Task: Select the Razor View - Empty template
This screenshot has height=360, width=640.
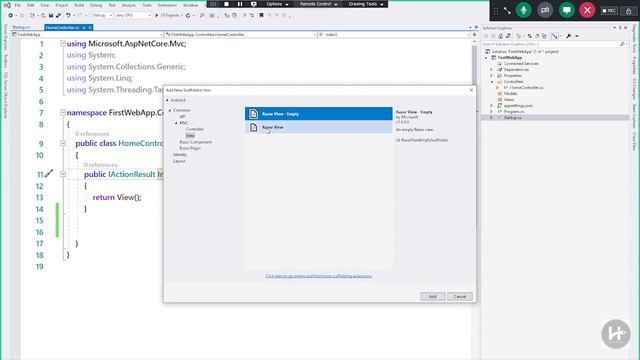Action: tap(318, 114)
